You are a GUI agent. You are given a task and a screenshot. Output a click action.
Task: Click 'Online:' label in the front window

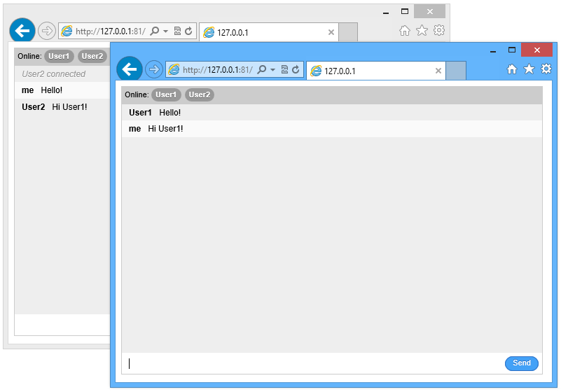[137, 94]
